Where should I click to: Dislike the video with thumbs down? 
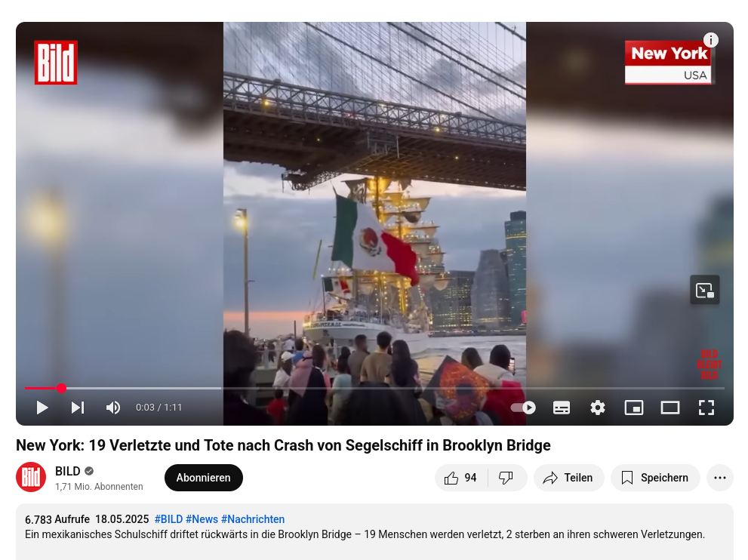click(506, 478)
